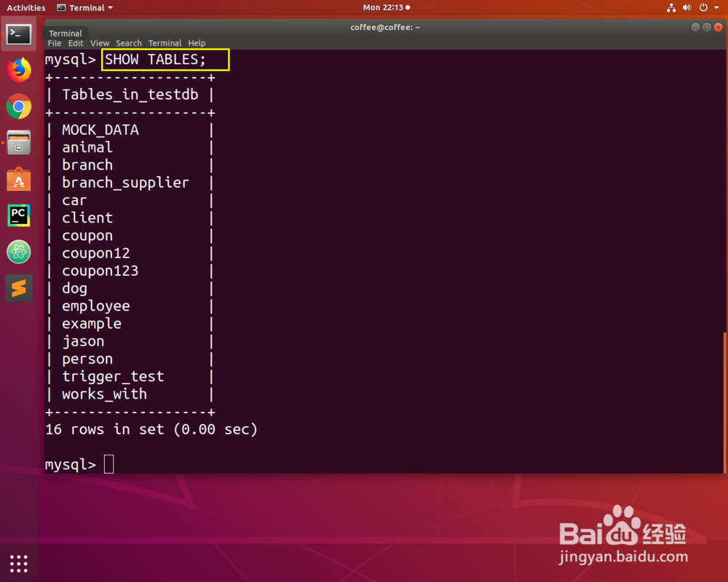Click the mysql prompt cursor at the bottom
The width and height of the screenshot is (728, 582).
click(x=108, y=463)
